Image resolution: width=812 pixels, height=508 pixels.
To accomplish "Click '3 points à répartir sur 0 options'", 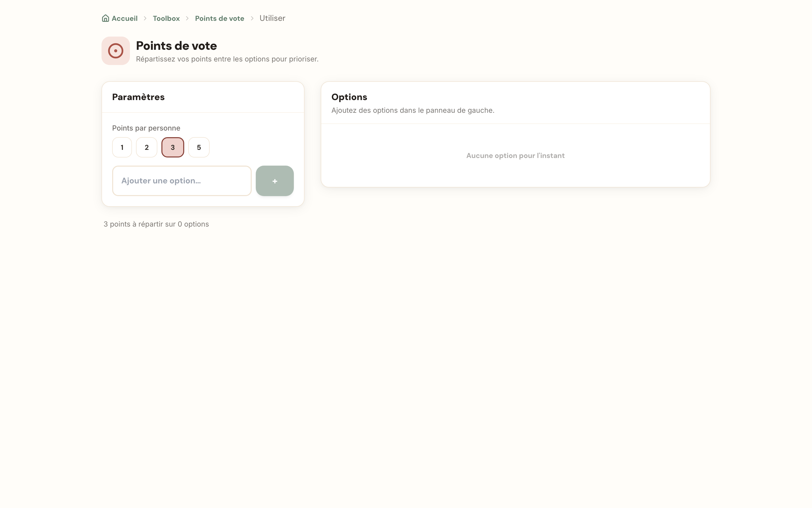I will (156, 224).
